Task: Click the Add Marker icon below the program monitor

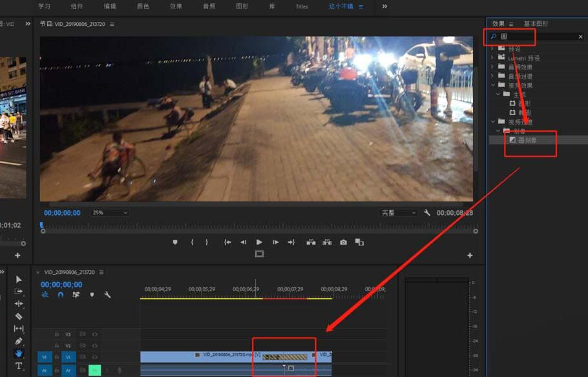Action: 174,242
